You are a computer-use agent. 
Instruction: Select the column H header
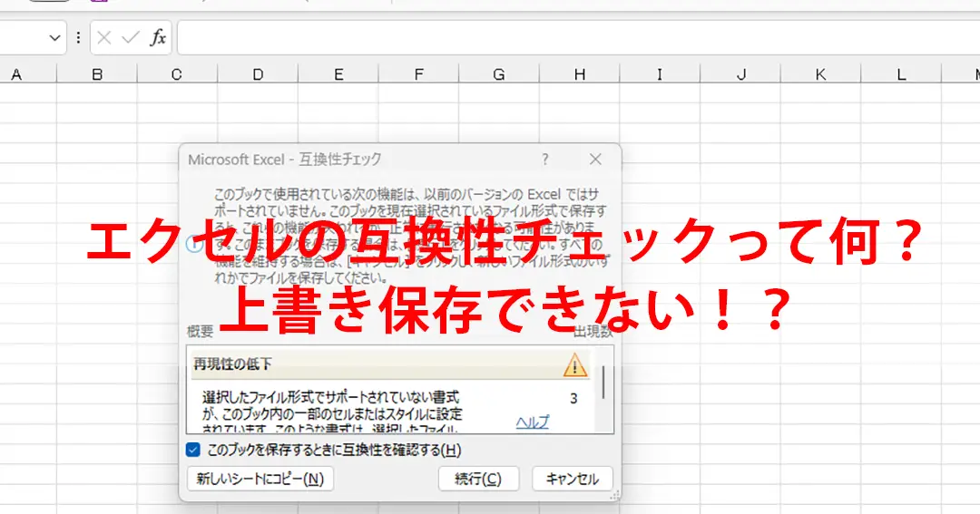click(579, 75)
